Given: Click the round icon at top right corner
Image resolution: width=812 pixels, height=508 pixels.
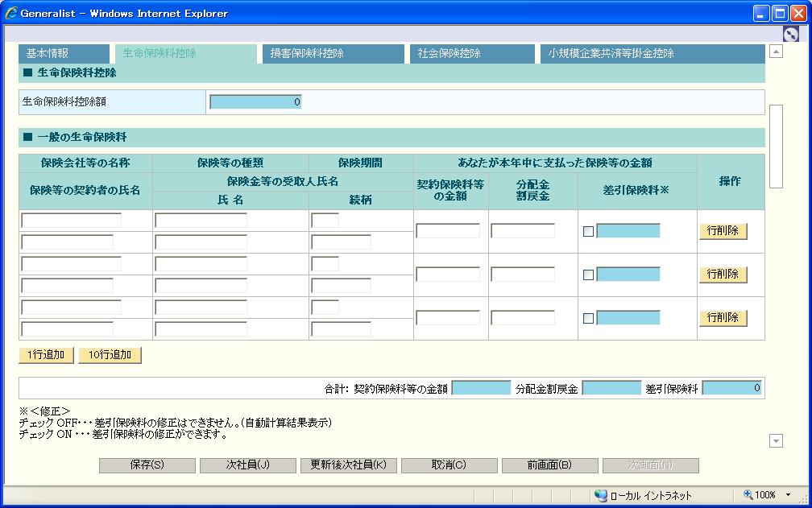Looking at the screenshot, I should pos(790,34).
